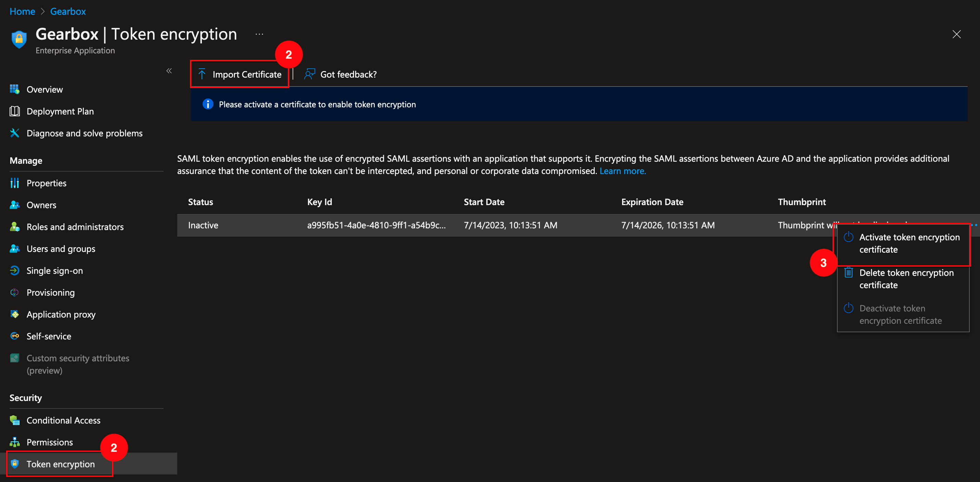This screenshot has width=980, height=482.
Task: Open the Learn more link
Action: pyautogui.click(x=622, y=171)
